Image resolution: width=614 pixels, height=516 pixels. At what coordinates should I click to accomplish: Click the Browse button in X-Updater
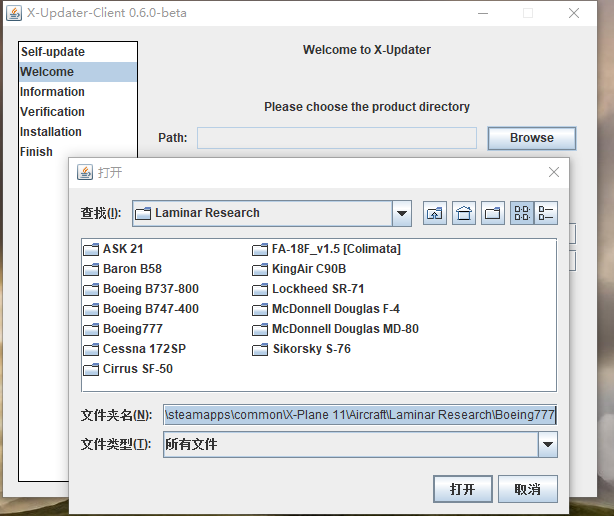point(532,138)
